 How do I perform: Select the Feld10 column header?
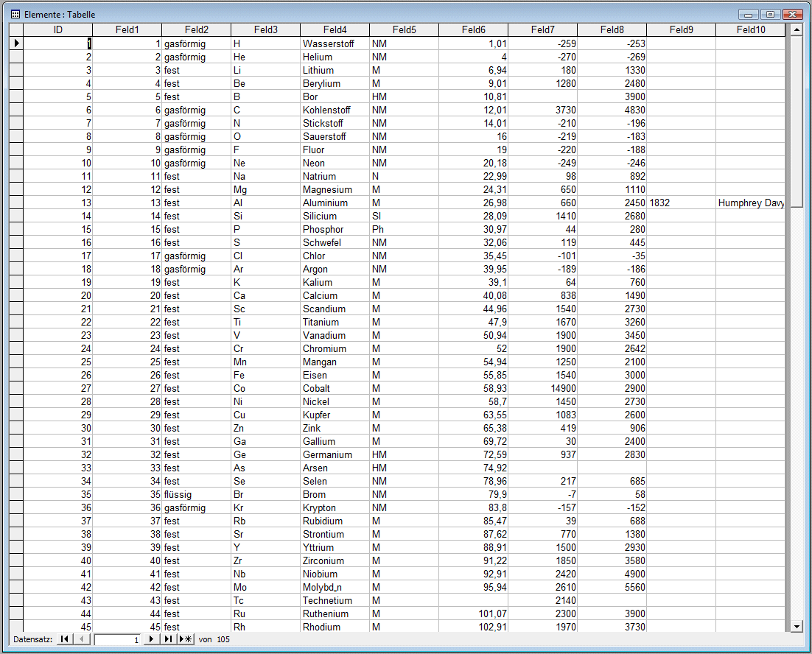coord(751,30)
